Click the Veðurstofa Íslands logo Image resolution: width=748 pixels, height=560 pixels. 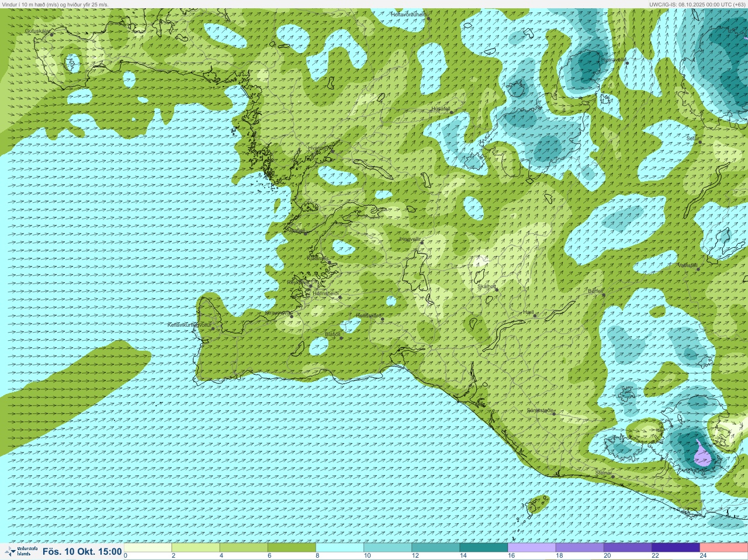click(x=21, y=551)
